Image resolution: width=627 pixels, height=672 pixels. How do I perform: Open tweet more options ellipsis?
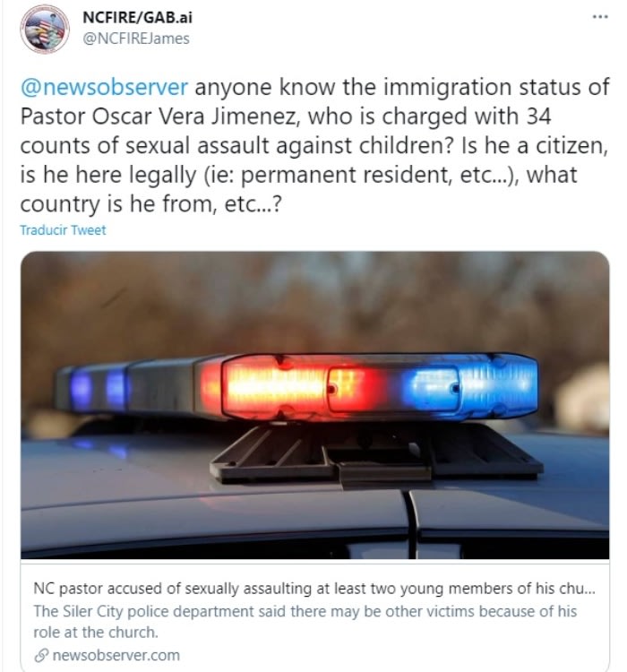click(x=599, y=17)
